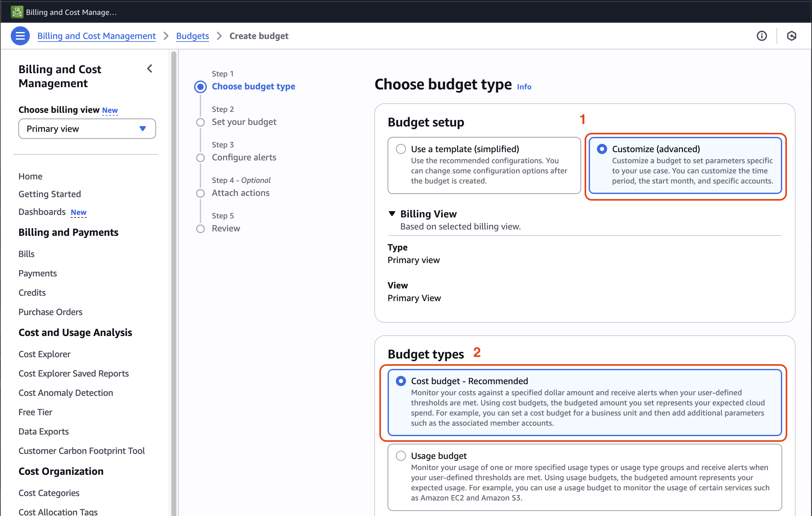Image resolution: width=812 pixels, height=516 pixels.
Task: Choose the Usage budget radio option
Action: click(401, 456)
